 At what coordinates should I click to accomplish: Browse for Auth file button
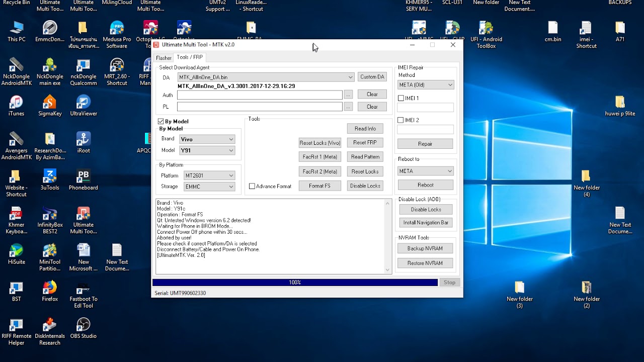[x=348, y=95]
